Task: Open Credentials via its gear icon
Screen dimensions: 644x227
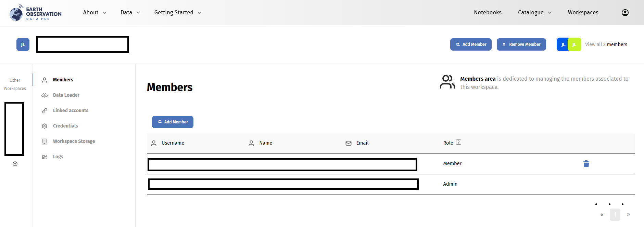Action: click(45, 126)
